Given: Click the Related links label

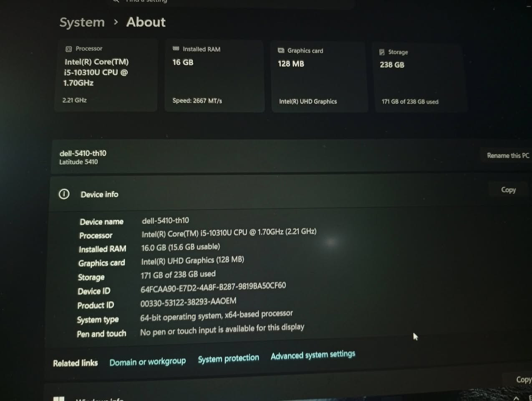Looking at the screenshot, I should (x=75, y=363).
